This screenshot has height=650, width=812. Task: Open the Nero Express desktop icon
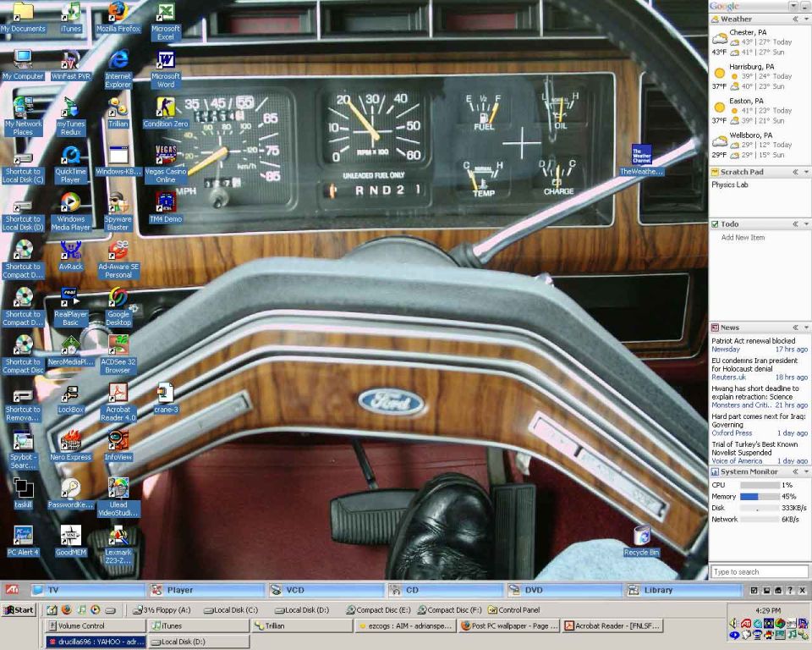click(x=71, y=446)
